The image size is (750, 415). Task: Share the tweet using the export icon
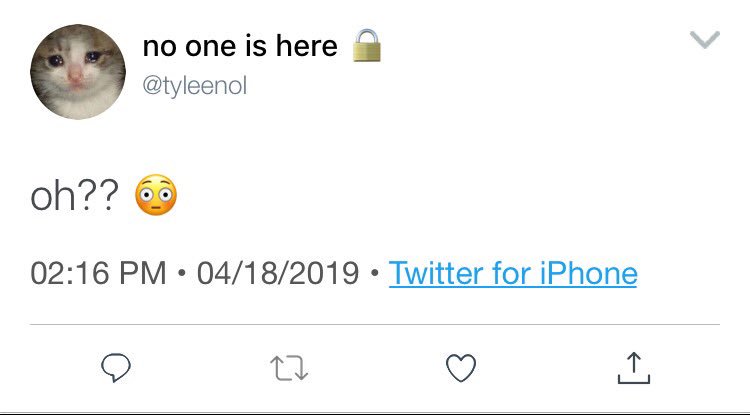pos(634,368)
